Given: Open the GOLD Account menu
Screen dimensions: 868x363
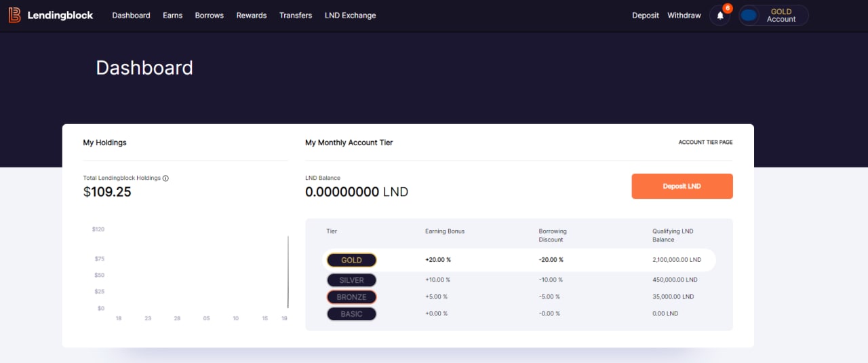Looking at the screenshot, I should (773, 16).
